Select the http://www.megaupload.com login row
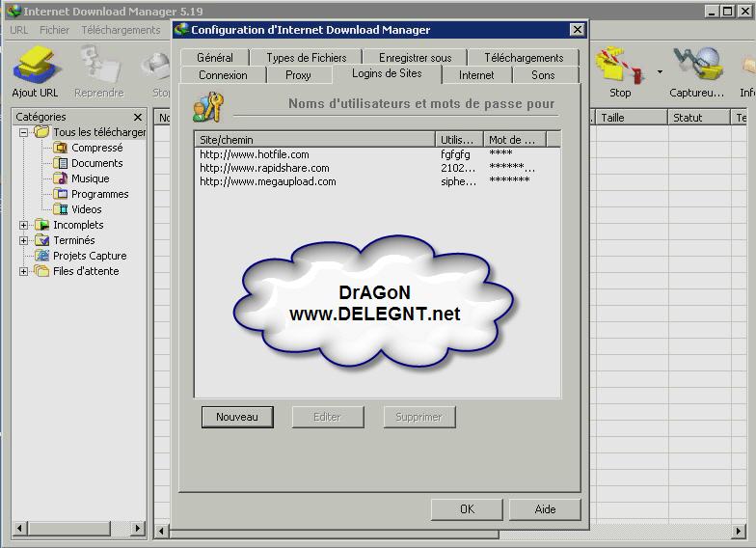Viewport: 756px width, 548px height. (x=377, y=181)
